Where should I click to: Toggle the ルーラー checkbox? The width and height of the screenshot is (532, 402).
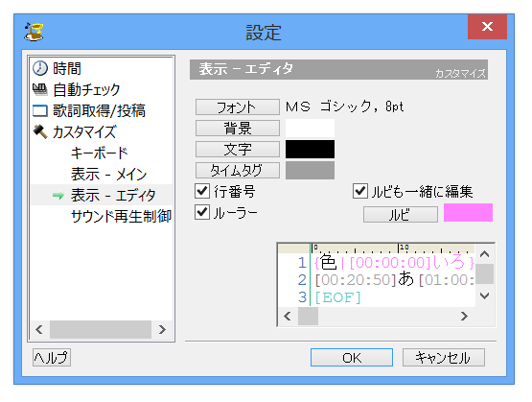202,213
